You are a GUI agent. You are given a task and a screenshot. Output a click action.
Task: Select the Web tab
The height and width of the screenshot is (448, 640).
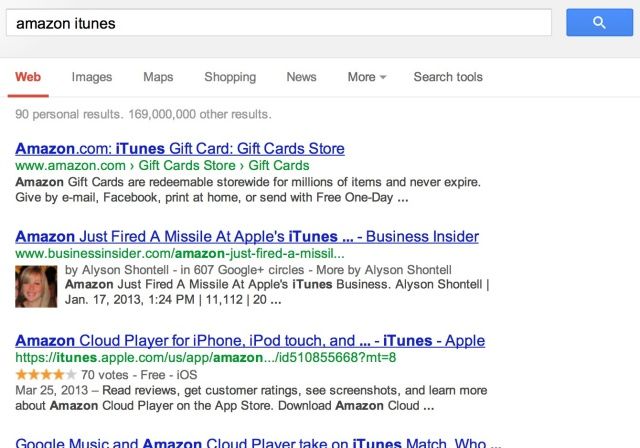click(x=28, y=77)
